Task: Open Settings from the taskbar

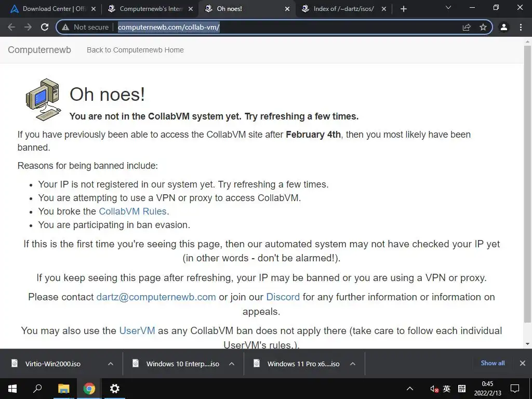Action: (115, 389)
